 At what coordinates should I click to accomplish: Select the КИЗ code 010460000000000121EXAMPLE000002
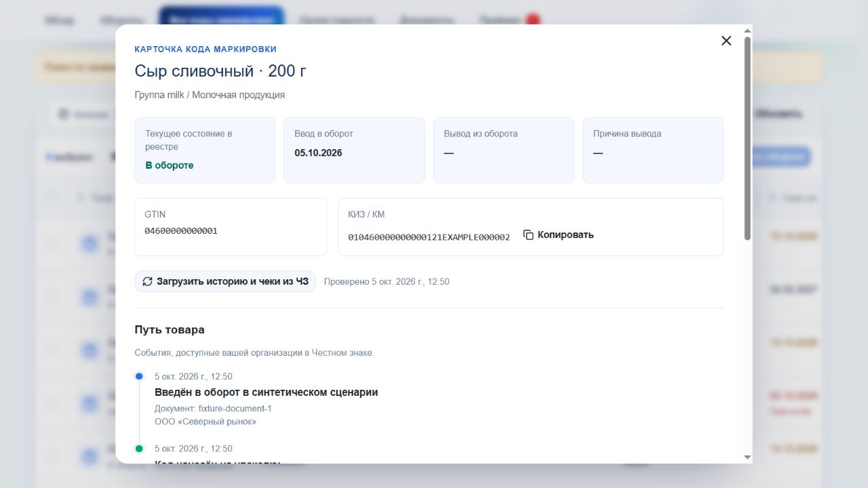(429, 237)
